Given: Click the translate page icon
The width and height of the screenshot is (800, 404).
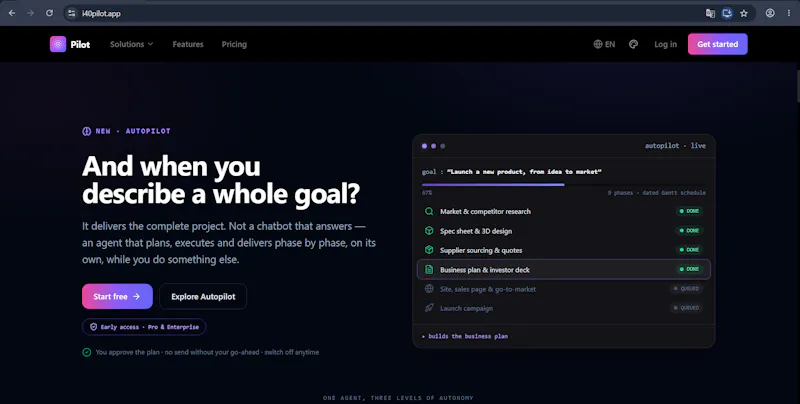Looking at the screenshot, I should [710, 13].
